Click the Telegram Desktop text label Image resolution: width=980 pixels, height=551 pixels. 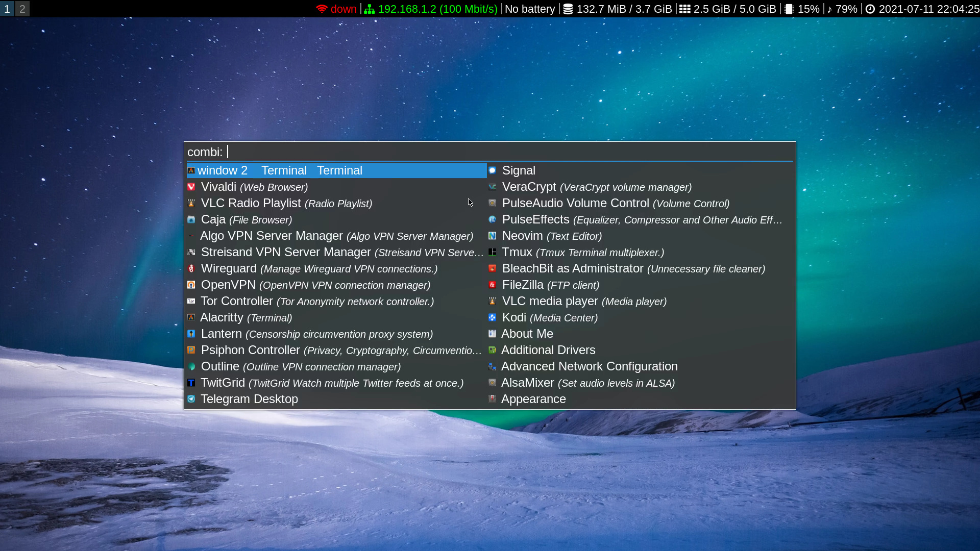(x=249, y=399)
